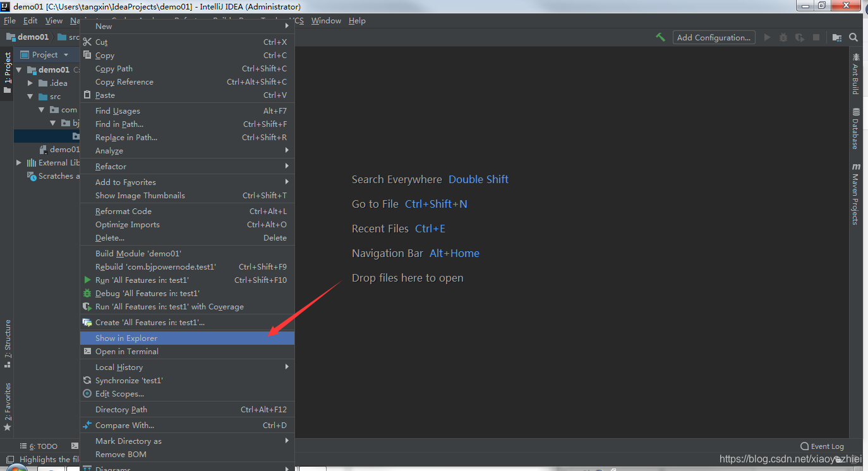This screenshot has height=471, width=868.
Task: Run 'All Features in: test1' with Coverage
Action: coord(187,307)
